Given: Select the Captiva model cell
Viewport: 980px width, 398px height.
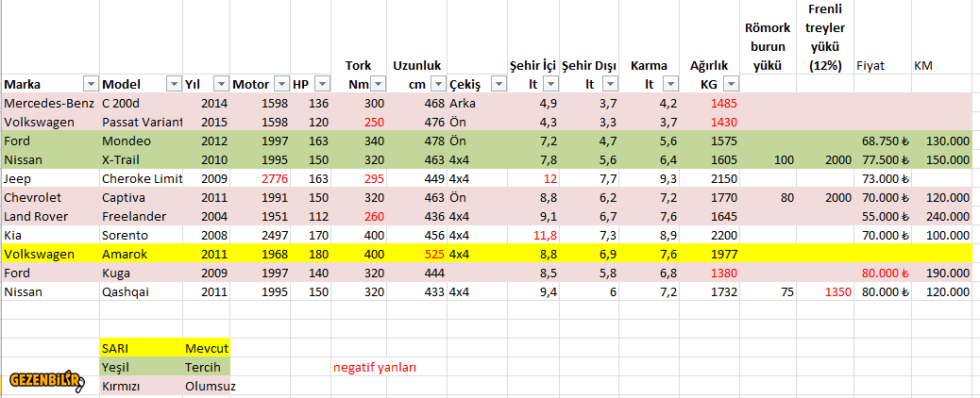Looking at the screenshot, I should tap(142, 198).
